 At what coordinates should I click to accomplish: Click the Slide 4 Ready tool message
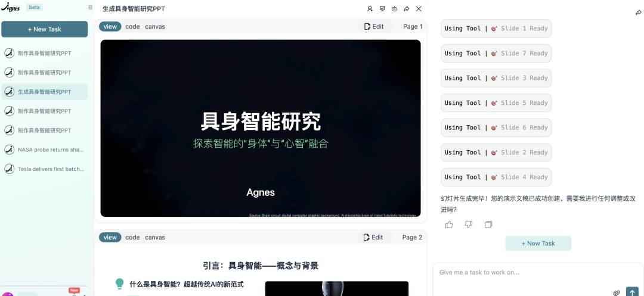[496, 177]
